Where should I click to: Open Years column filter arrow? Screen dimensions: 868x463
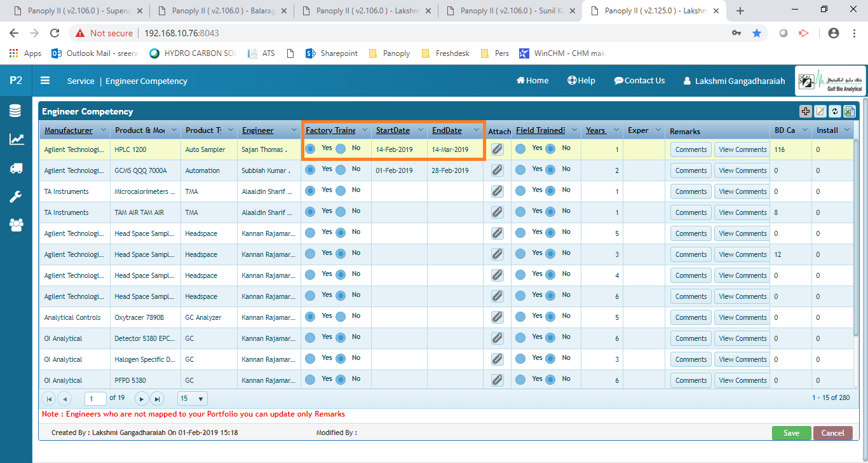click(x=616, y=130)
